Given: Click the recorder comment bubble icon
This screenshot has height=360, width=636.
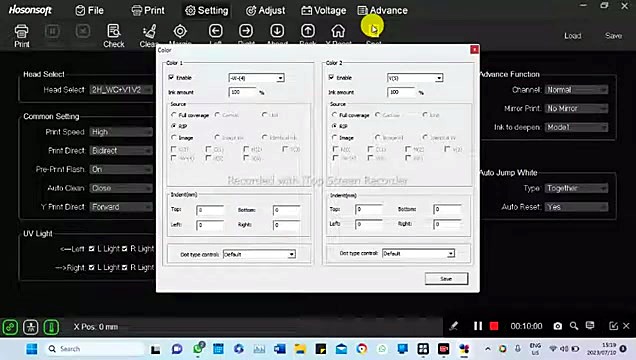Looking at the screenshot, I should (590, 326).
